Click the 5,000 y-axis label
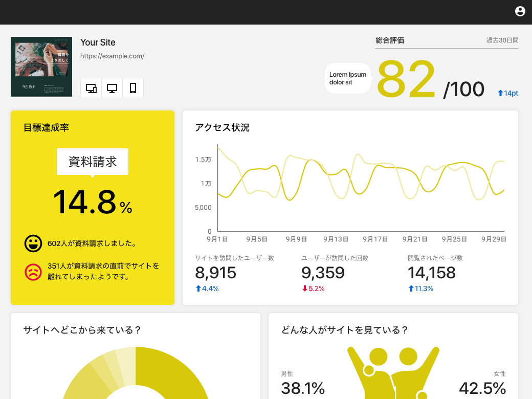 pos(203,207)
